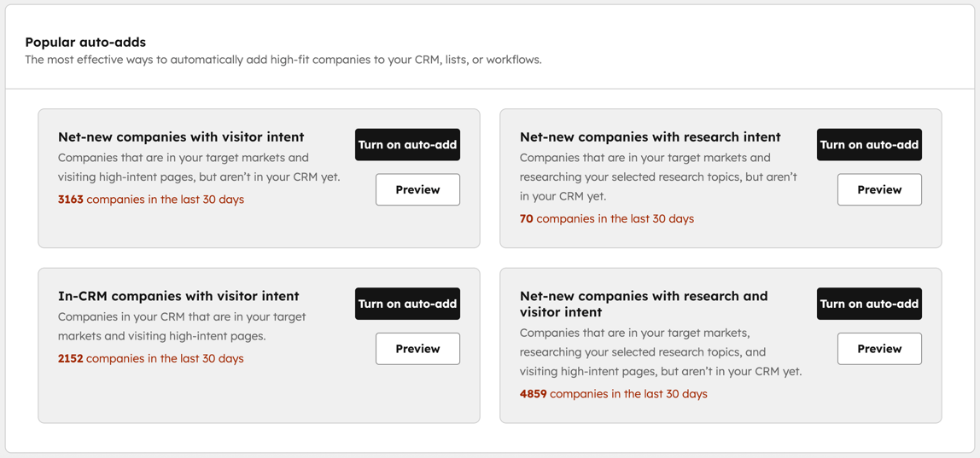The image size is (980, 458).
Task: Click the net-new research intent card description
Action: [657, 177]
